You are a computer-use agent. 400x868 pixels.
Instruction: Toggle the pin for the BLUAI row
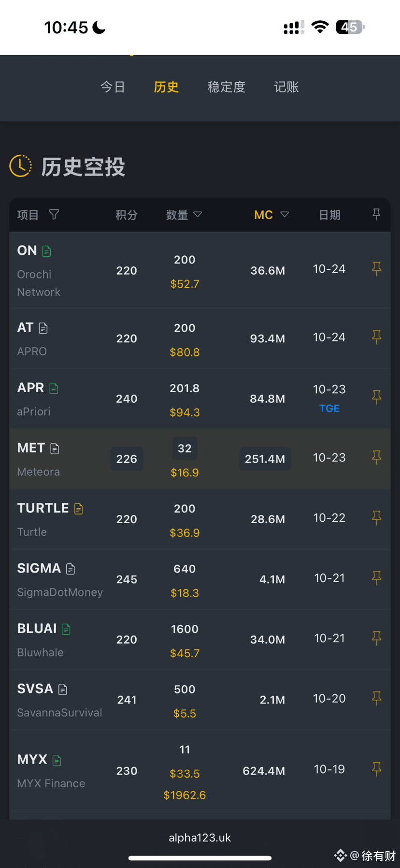[376, 638]
